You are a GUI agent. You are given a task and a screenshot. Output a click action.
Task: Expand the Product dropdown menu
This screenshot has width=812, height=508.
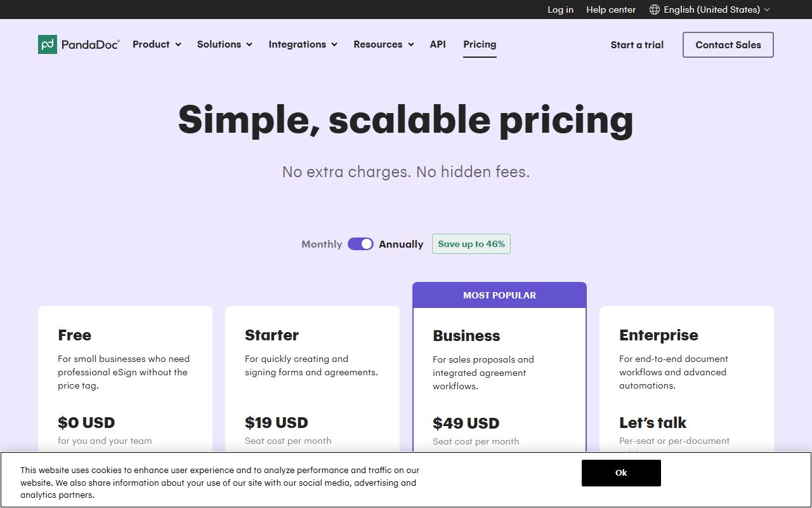click(x=157, y=44)
